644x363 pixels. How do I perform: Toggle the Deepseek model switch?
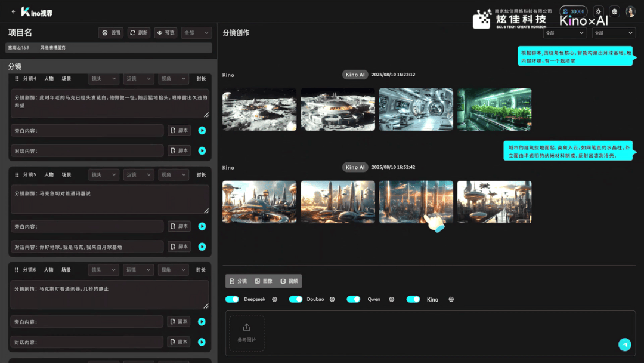[x=232, y=299]
